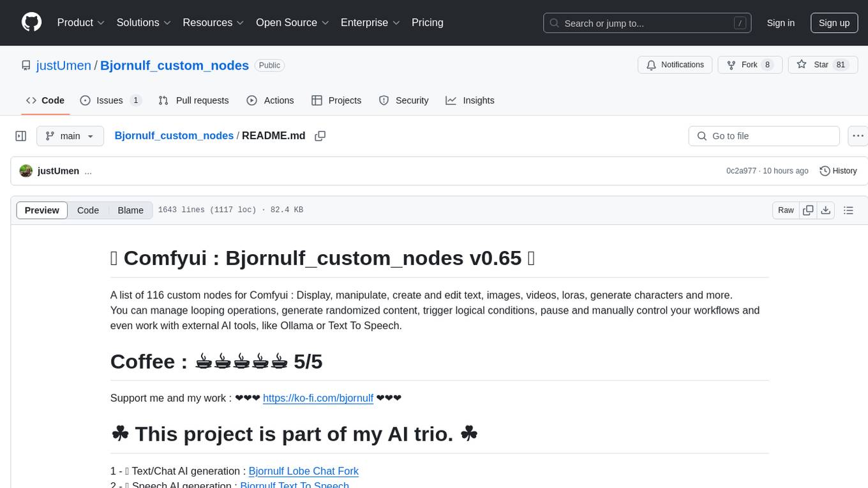
Task: Expand the Enterprise menu
Action: 370,22
